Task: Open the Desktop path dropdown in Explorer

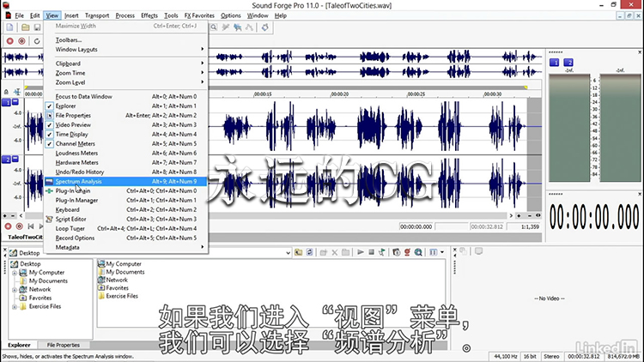Action: (x=288, y=253)
